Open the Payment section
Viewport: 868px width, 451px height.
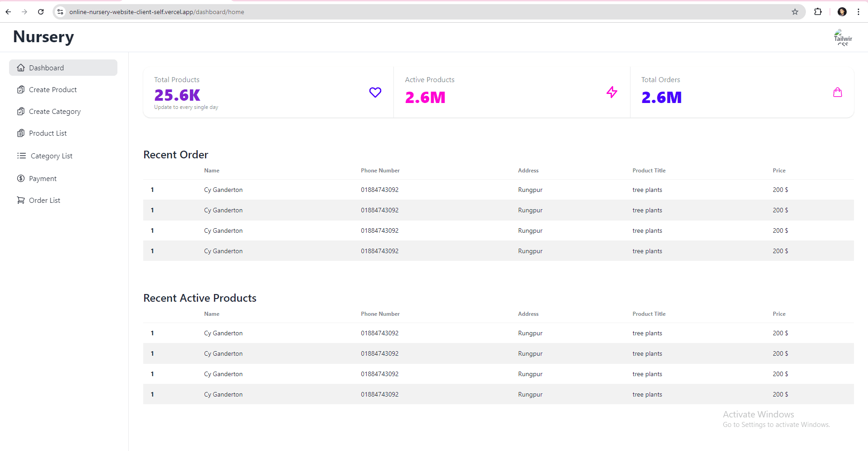point(43,179)
